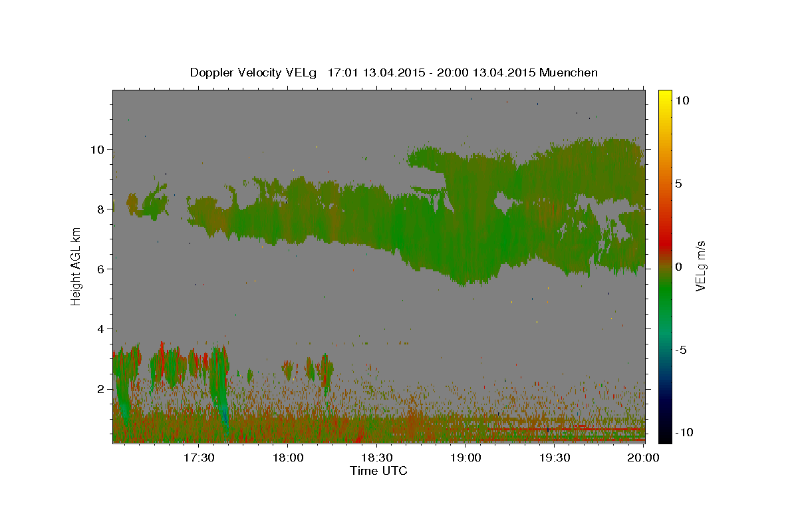This screenshot has width=798, height=532.
Task: Click the colorbar value label -5
Action: tap(681, 350)
